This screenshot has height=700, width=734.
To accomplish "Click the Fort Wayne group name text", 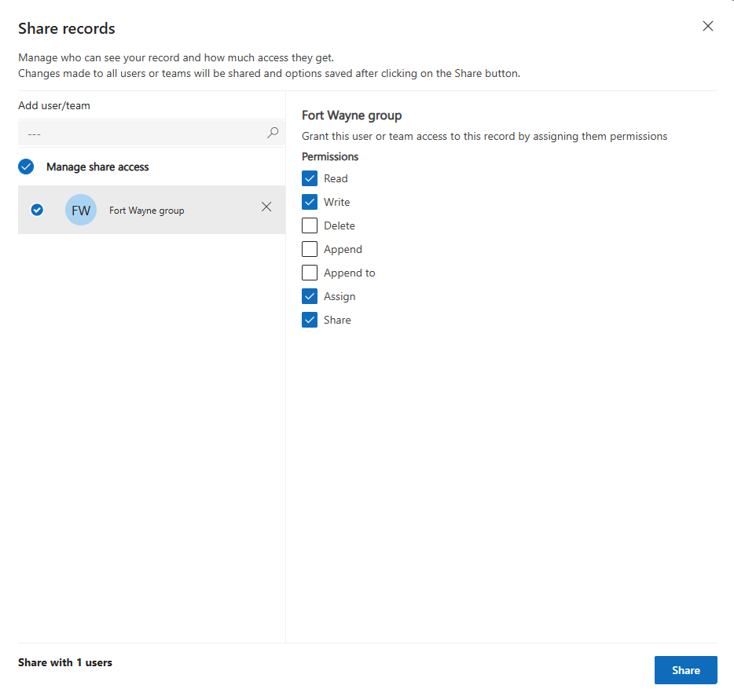I will click(x=146, y=210).
